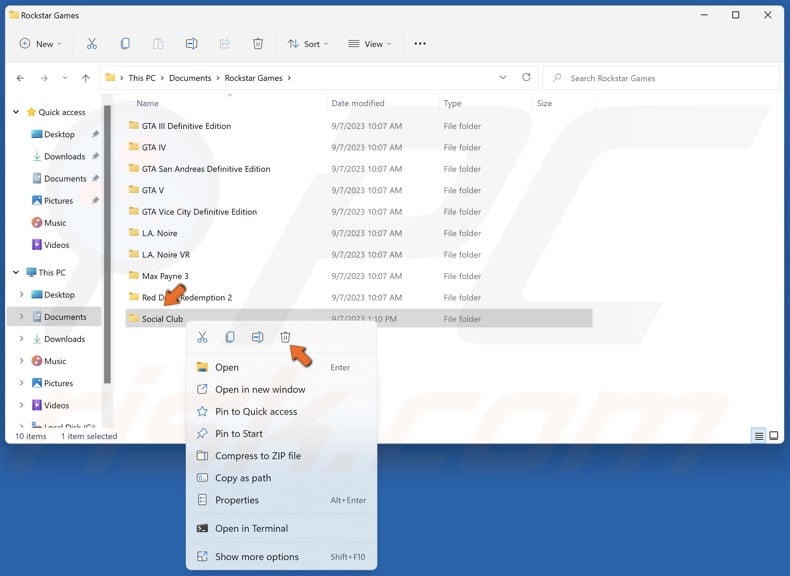790x576 pixels.
Task: Sort by the Date modified column header
Action: 358,103
